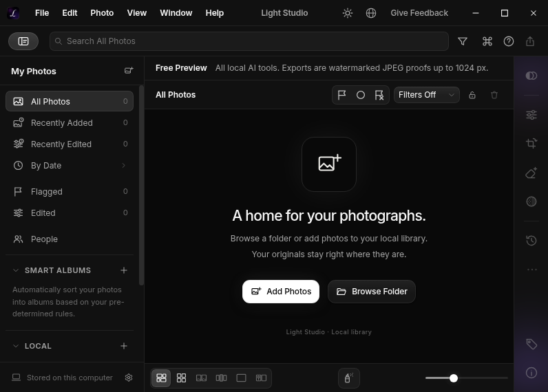Viewport: 548px width, 392px height.
Task: Open the Window menu
Action: coord(176,13)
